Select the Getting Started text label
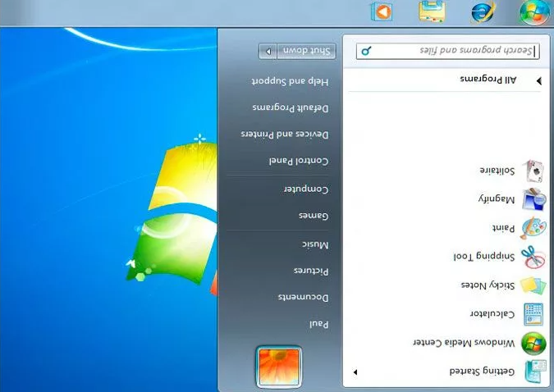Viewport: 554px width, 392px height. (x=482, y=371)
